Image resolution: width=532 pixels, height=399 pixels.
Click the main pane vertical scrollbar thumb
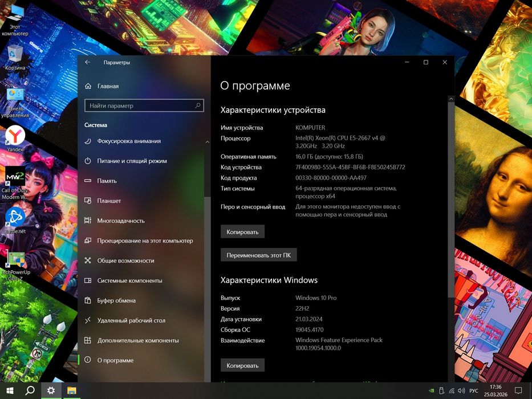coord(451,199)
